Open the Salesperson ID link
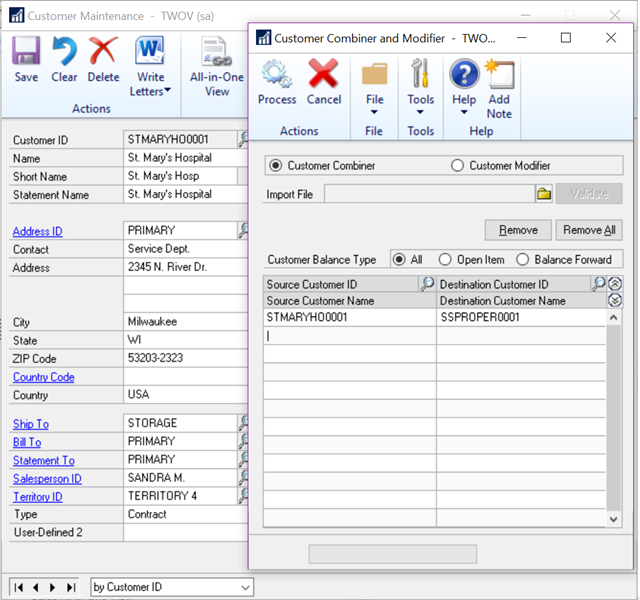Viewport: 640px width, 600px height. tap(47, 478)
